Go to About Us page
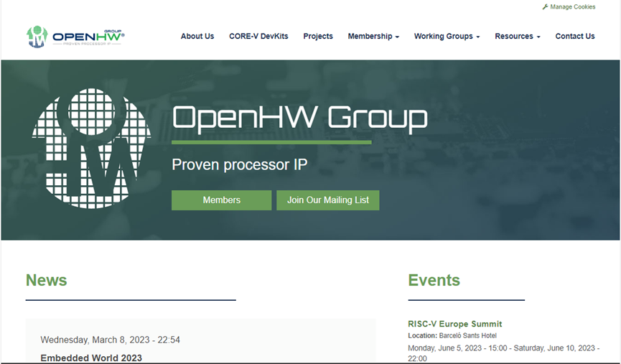The width and height of the screenshot is (621, 364). click(197, 36)
